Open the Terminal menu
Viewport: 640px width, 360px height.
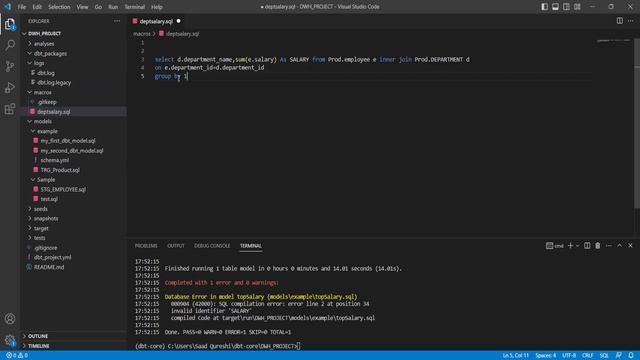135,7
